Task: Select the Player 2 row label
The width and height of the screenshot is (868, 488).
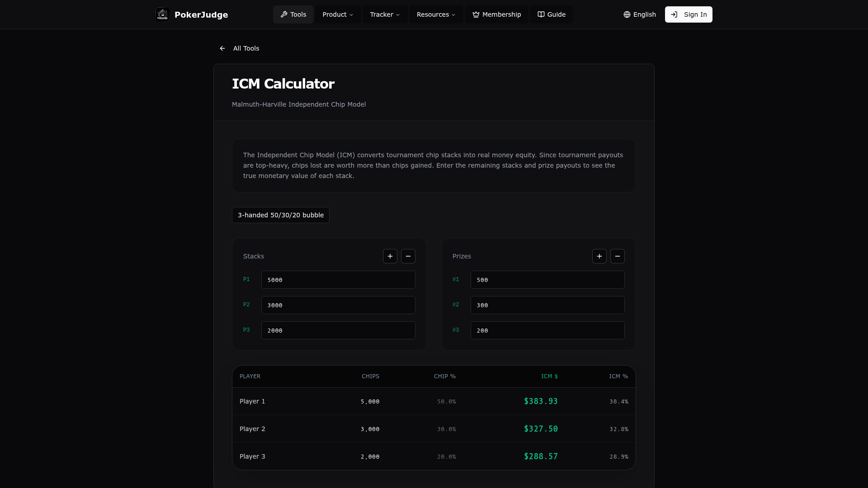Action: point(252,429)
